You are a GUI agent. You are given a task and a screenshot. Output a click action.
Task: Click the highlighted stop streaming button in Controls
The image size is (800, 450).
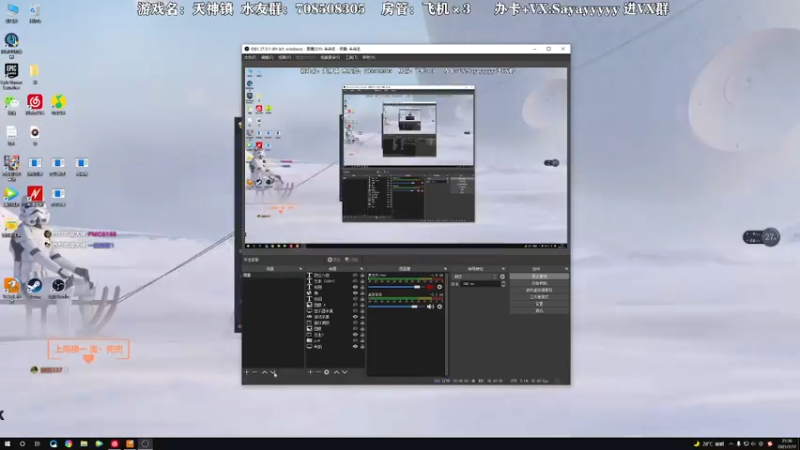539,276
